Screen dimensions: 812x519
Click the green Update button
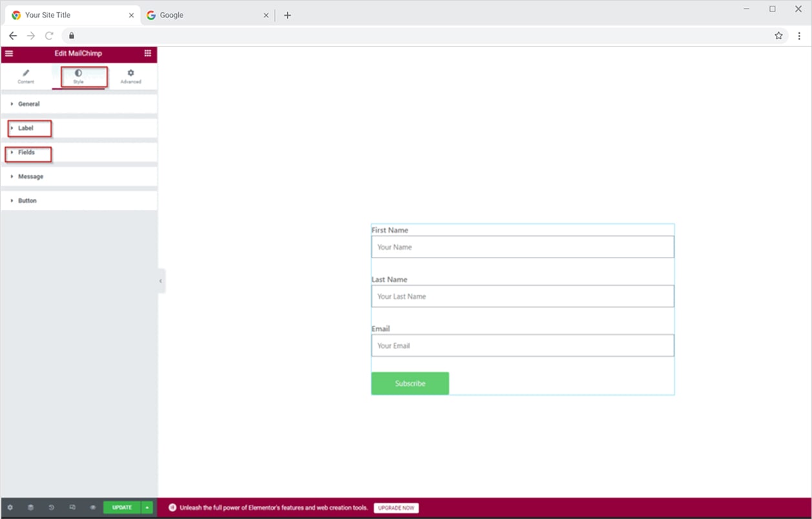121,507
